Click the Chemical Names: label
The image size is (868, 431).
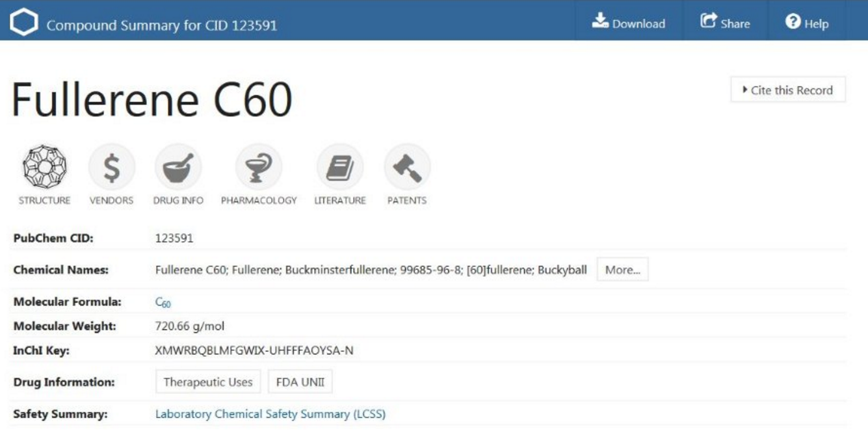coord(61,270)
